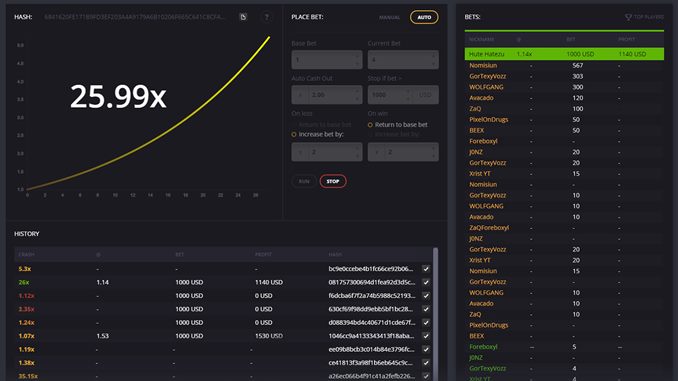Screen dimensions: 678x381
Task: Toggle checkbox on the 1.07x history row
Action: tap(426, 336)
